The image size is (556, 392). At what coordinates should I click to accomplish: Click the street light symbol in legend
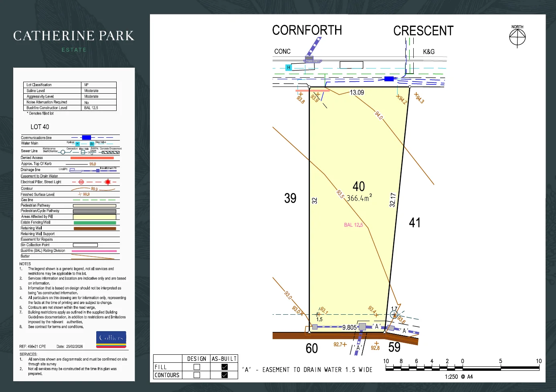pos(107,182)
